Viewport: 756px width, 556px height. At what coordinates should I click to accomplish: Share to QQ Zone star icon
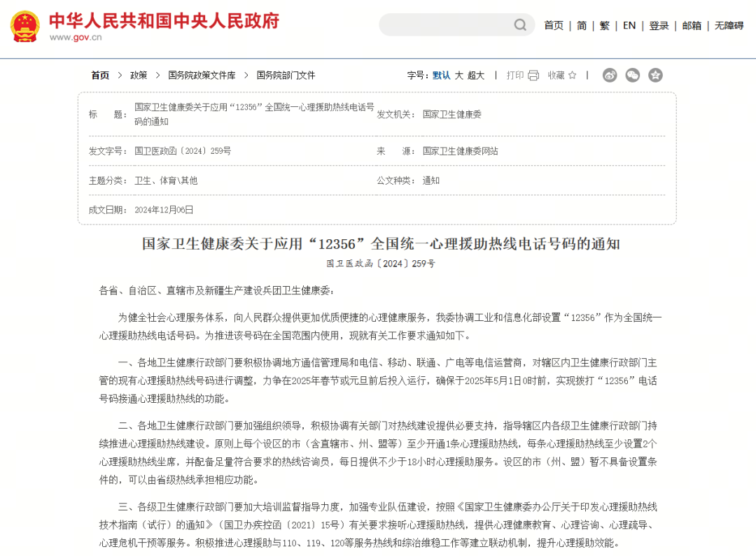pos(655,75)
